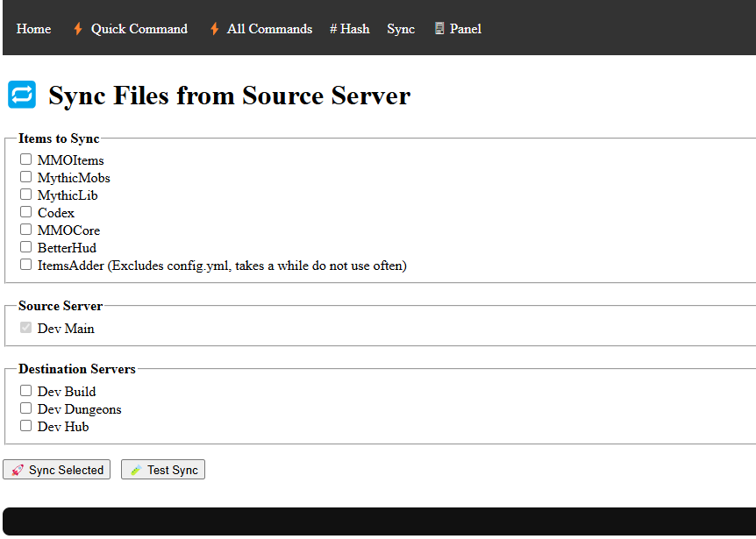Enable BetterHud for syncing
This screenshot has width=756, height=539.
tap(26, 247)
